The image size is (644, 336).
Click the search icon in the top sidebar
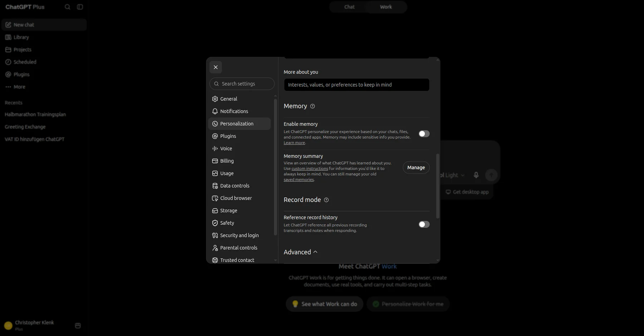pos(67,7)
